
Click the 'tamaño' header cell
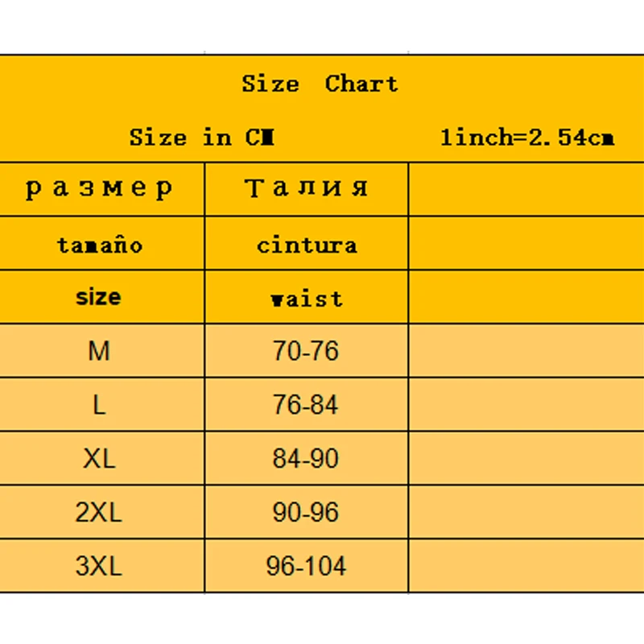(99, 244)
